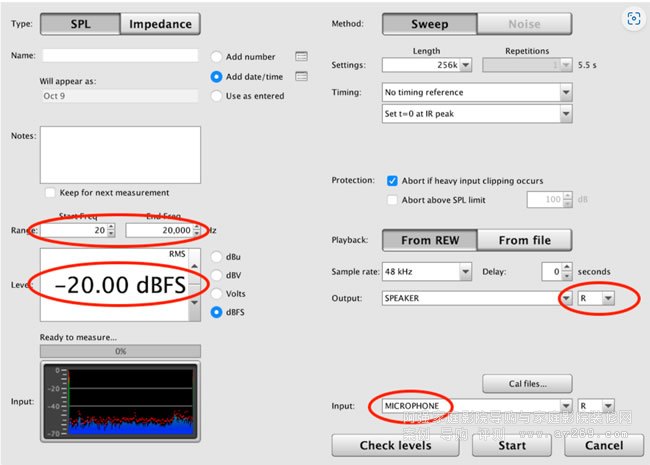Select the dBu level unit option

pos(217,256)
